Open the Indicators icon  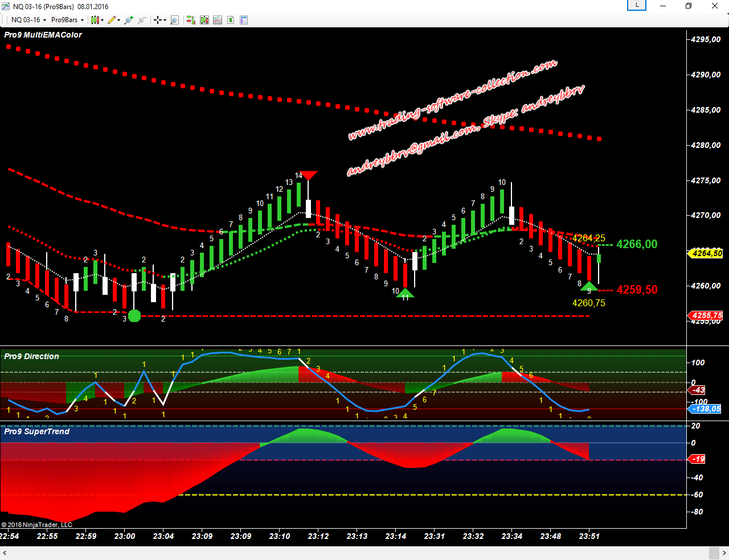click(218, 20)
